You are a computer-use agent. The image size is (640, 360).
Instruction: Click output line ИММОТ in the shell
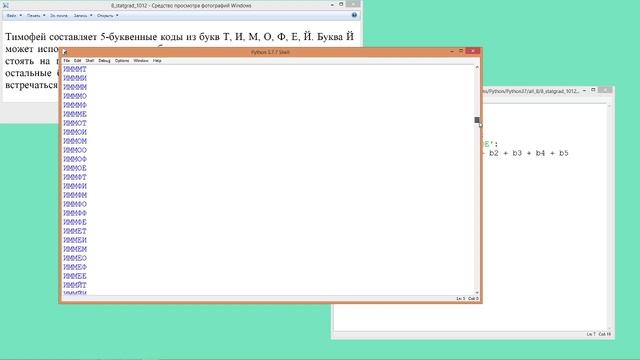pyautogui.click(x=75, y=123)
